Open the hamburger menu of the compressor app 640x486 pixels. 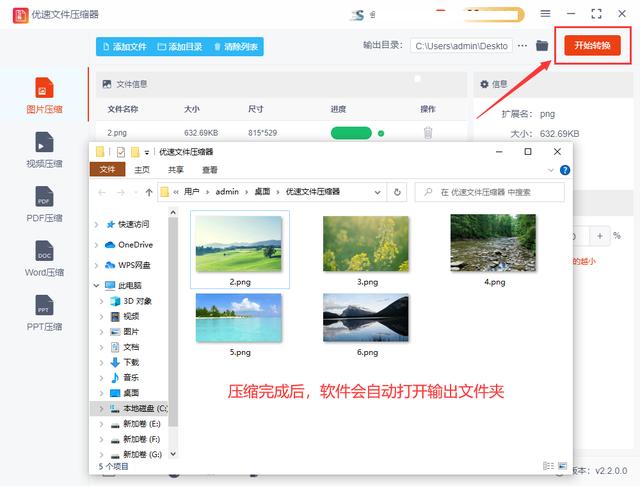tap(545, 13)
